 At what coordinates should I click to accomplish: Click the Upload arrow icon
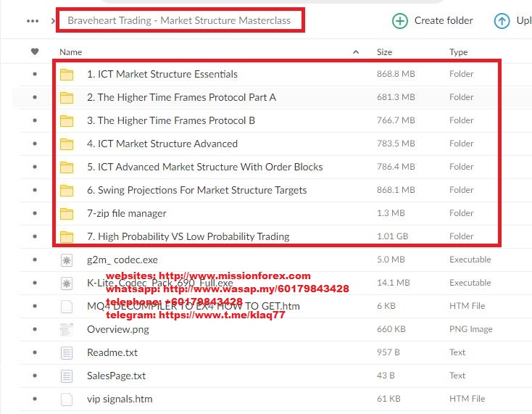point(502,21)
